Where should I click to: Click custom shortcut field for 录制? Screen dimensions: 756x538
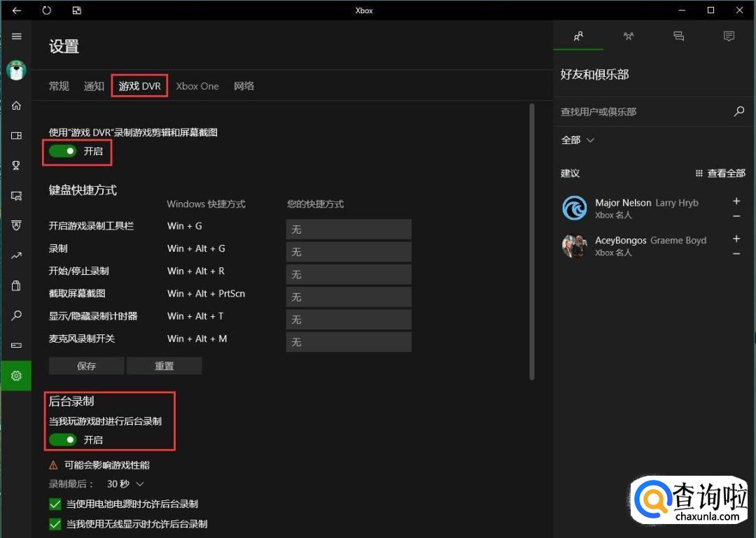pyautogui.click(x=349, y=252)
